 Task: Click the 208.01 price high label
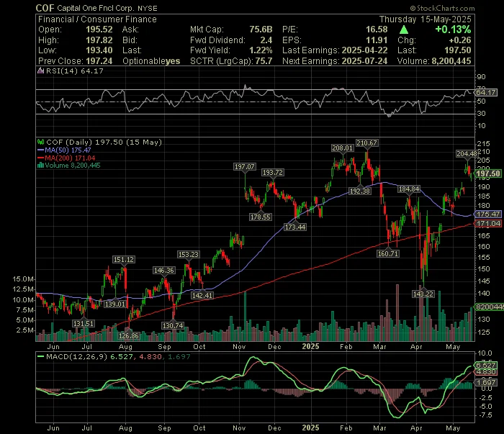click(342, 148)
